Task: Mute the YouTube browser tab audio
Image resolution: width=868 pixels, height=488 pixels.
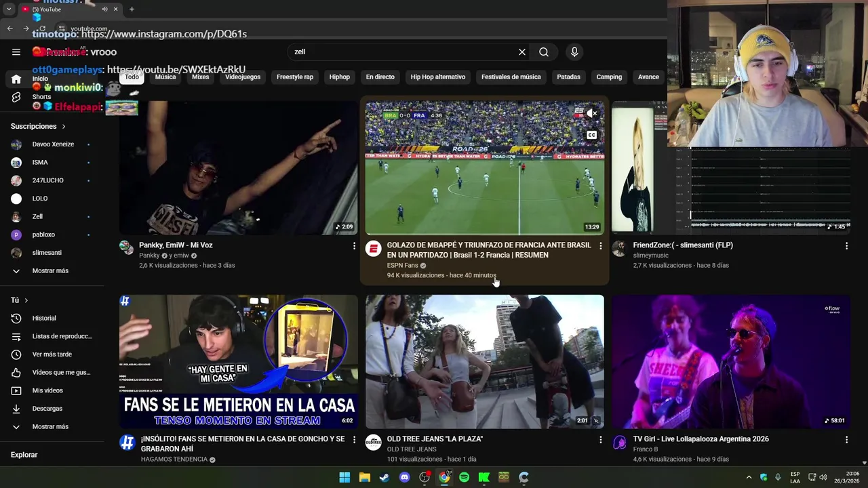Action: 104,9
